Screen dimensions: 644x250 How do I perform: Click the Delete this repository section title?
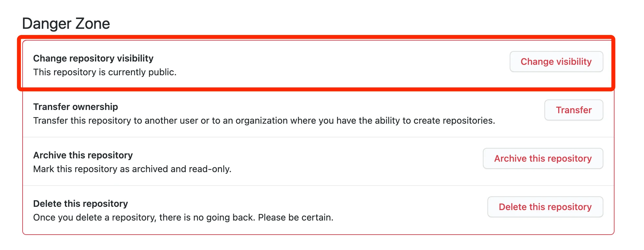(80, 203)
